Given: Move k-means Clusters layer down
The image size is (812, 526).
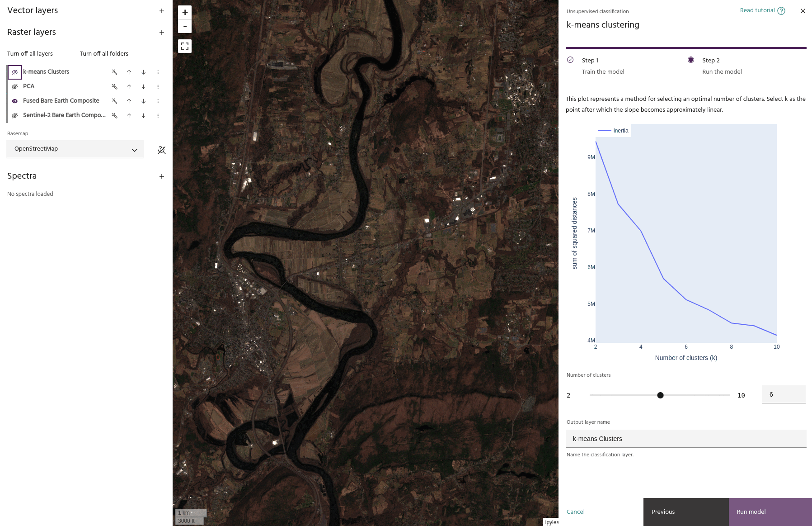Looking at the screenshot, I should (144, 72).
